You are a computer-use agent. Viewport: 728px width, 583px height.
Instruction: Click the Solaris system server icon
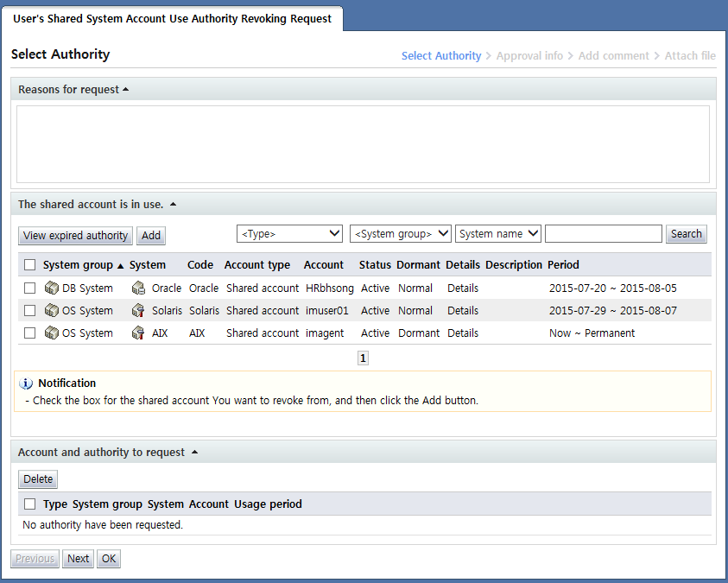pos(138,311)
